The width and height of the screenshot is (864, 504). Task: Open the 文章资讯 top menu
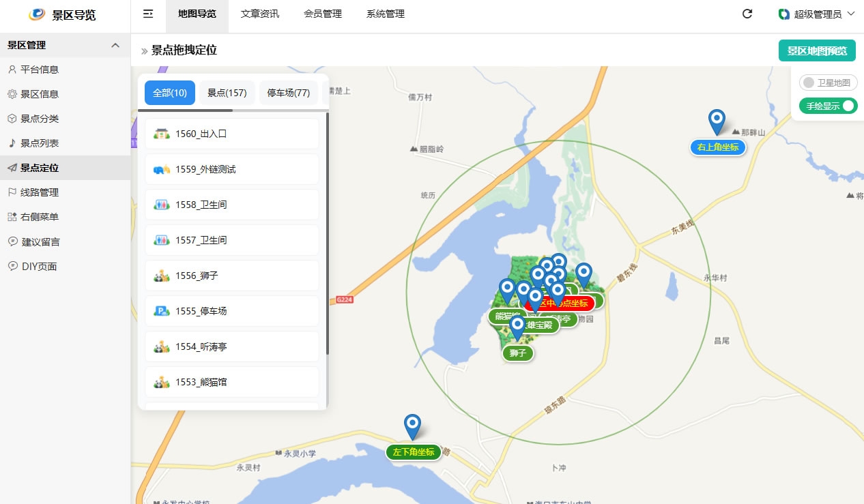click(x=260, y=14)
